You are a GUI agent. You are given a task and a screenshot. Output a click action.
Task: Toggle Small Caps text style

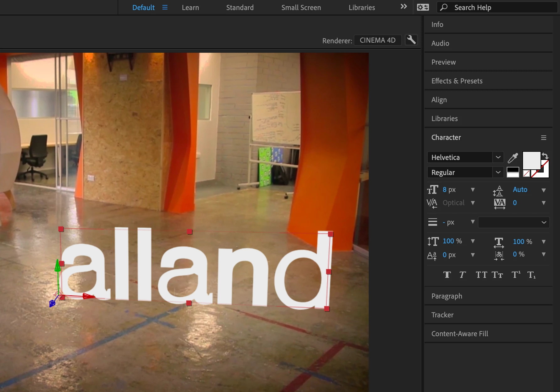(x=497, y=275)
